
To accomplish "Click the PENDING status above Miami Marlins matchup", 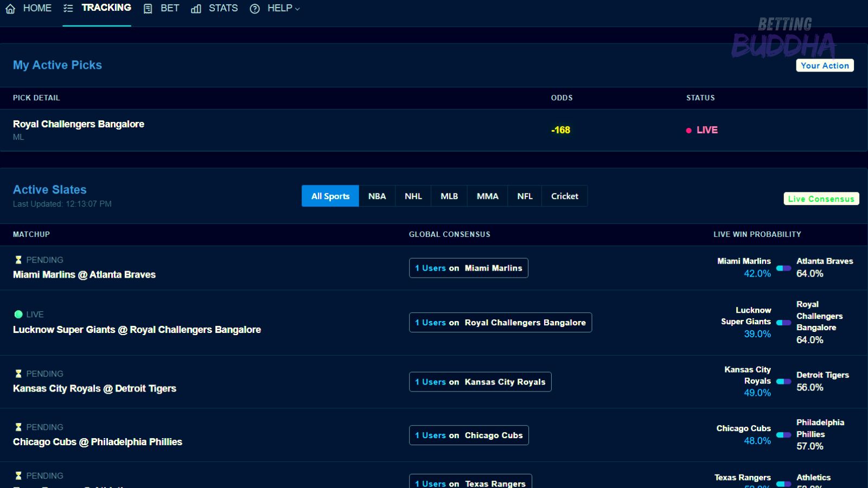I will [44, 260].
